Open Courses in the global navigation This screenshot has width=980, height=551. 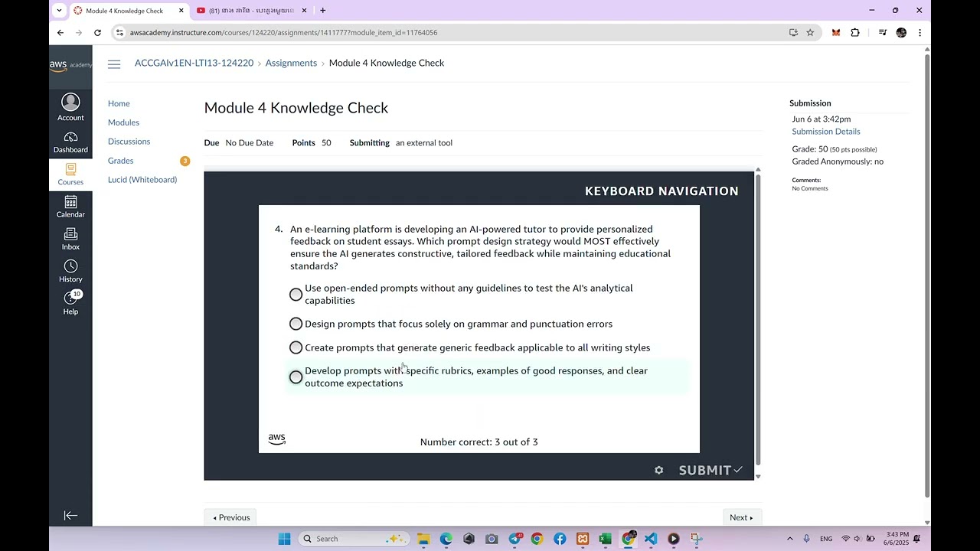(x=70, y=174)
